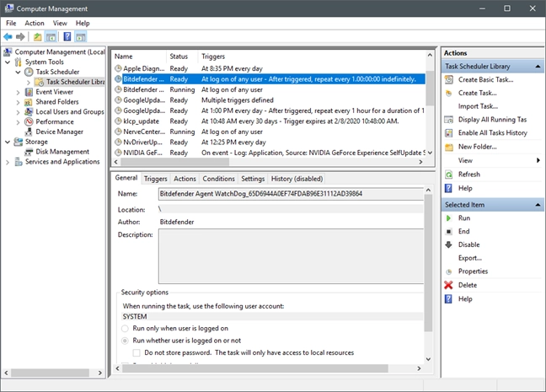
Task: Click the Create Task icon in Actions
Action: [449, 94]
